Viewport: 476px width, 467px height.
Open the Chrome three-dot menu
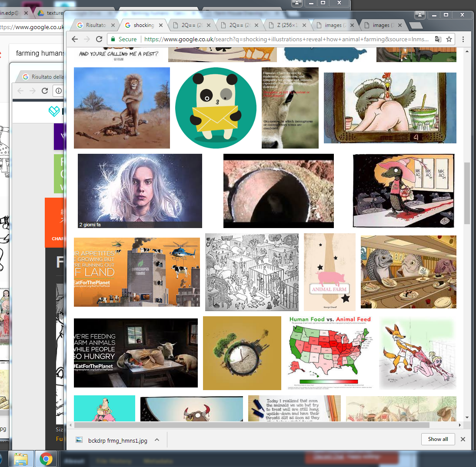click(463, 39)
